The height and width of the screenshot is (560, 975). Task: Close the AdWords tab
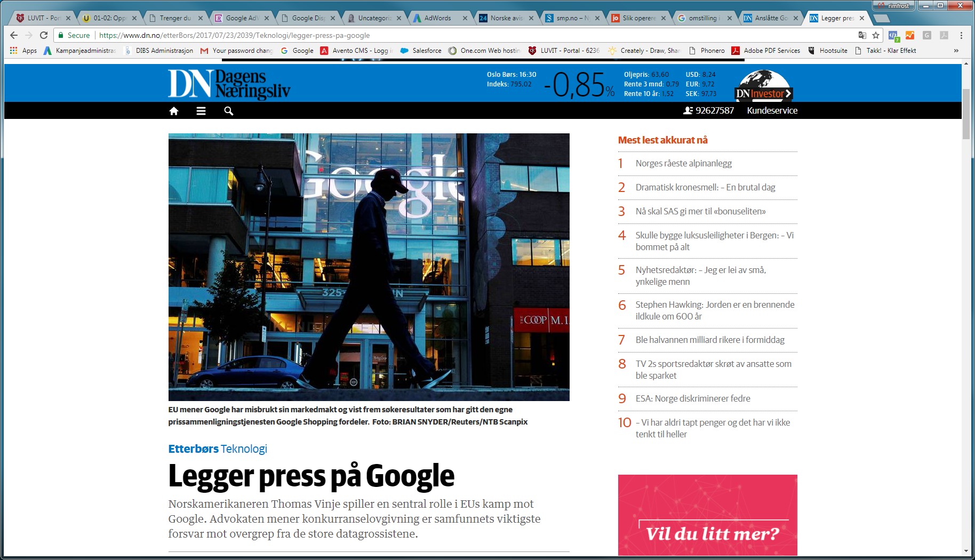click(465, 18)
